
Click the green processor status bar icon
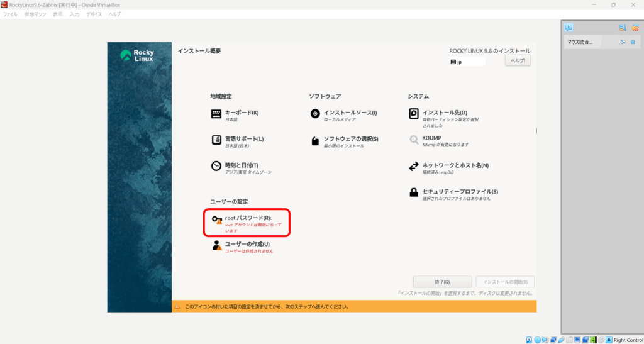point(593,340)
